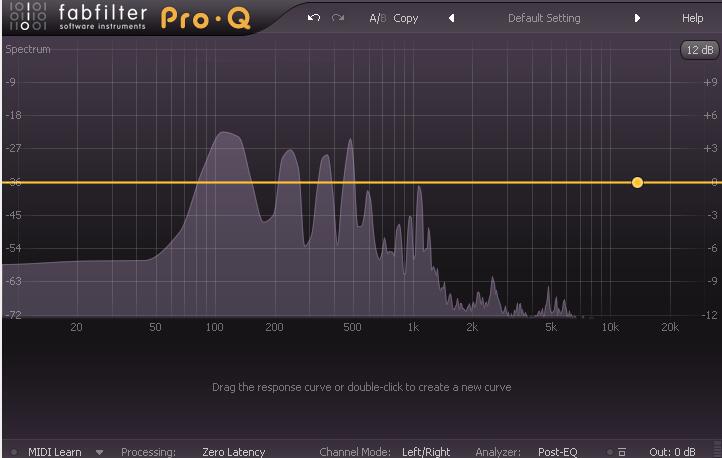Image resolution: width=722 pixels, height=458 pixels.
Task: Go to next preset with right arrow
Action: pyautogui.click(x=637, y=18)
